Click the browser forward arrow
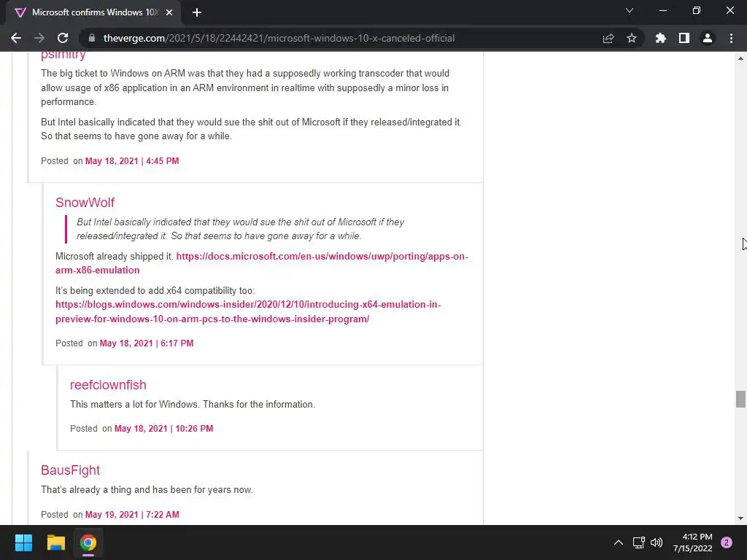This screenshot has width=747, height=560. [39, 38]
